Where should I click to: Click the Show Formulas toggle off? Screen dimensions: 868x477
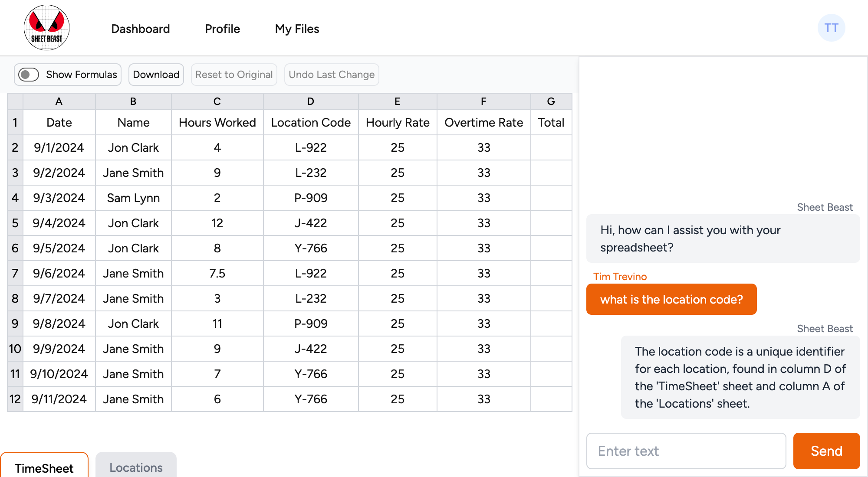click(28, 75)
